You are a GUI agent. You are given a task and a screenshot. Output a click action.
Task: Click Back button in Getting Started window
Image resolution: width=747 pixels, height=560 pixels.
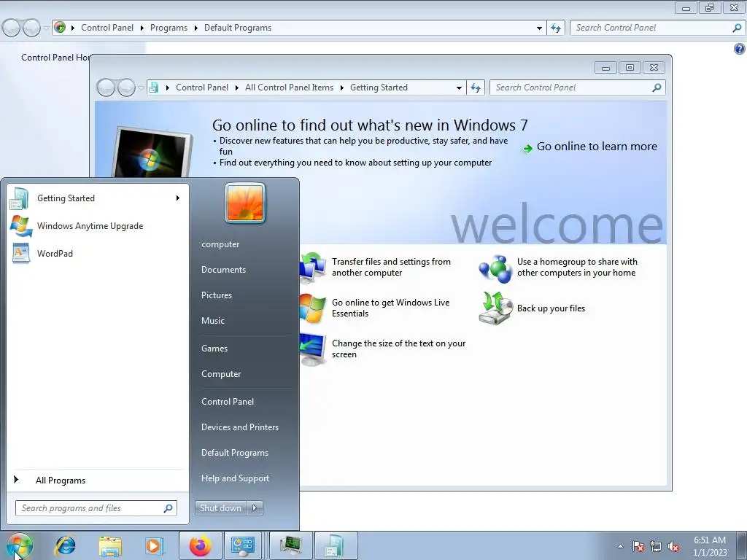coord(106,87)
